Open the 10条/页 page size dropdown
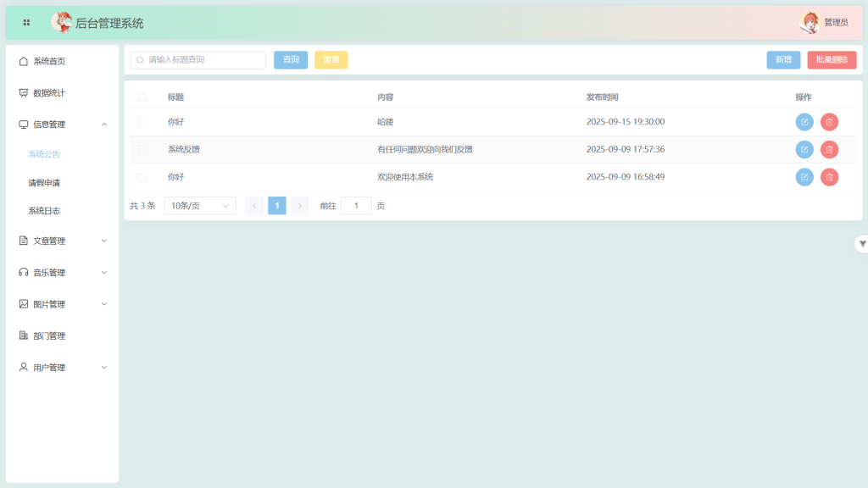Screen dimensions: 868x488 [x=200, y=206]
